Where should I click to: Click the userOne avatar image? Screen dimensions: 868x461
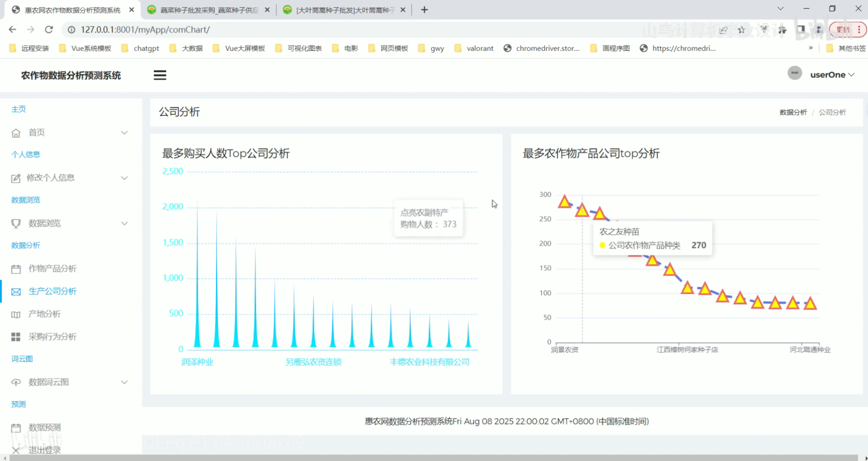tap(795, 73)
